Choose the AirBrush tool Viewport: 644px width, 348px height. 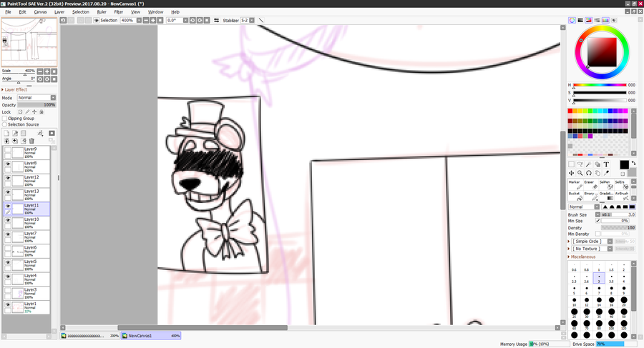(621, 196)
